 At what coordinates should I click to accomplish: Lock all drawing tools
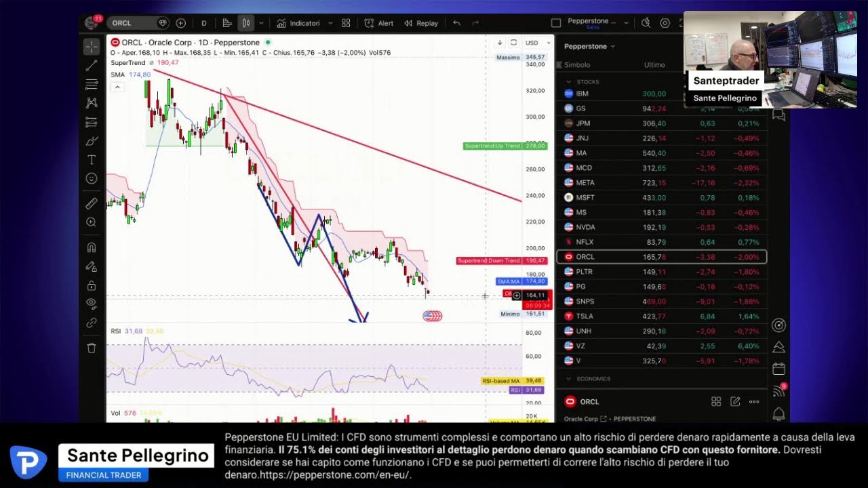[x=92, y=285]
